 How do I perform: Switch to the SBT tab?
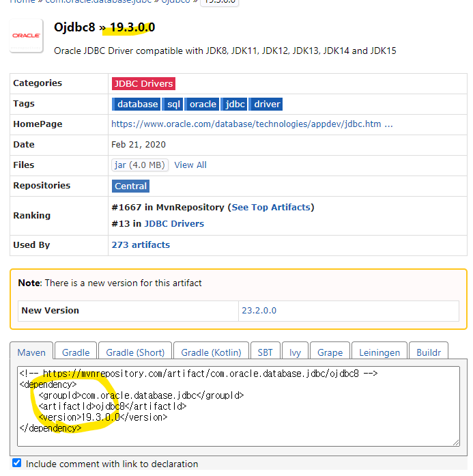(266, 352)
